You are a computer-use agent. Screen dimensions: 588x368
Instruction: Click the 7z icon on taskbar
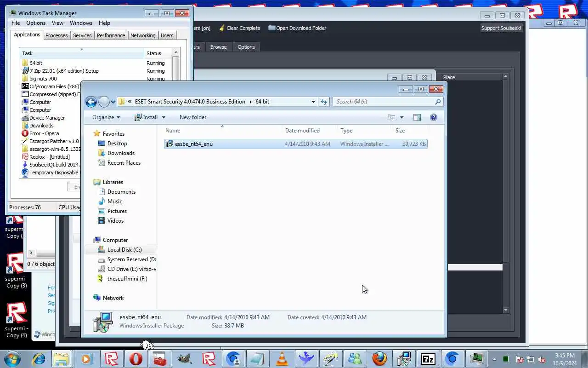coord(428,358)
